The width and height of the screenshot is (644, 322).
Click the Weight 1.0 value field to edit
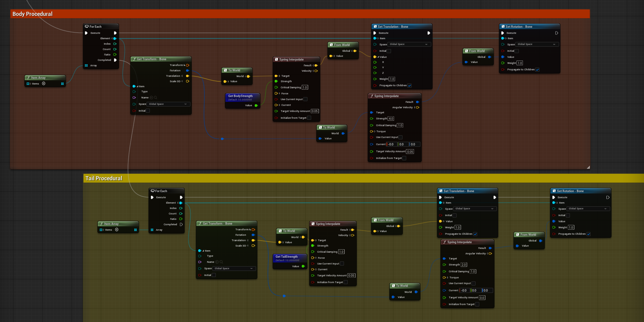[x=391, y=79]
